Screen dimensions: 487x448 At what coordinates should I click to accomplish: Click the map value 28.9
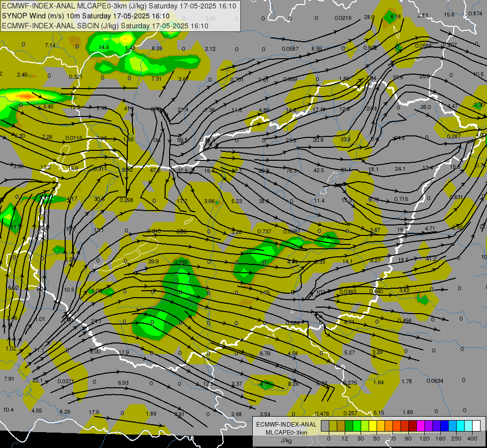[369, 17]
